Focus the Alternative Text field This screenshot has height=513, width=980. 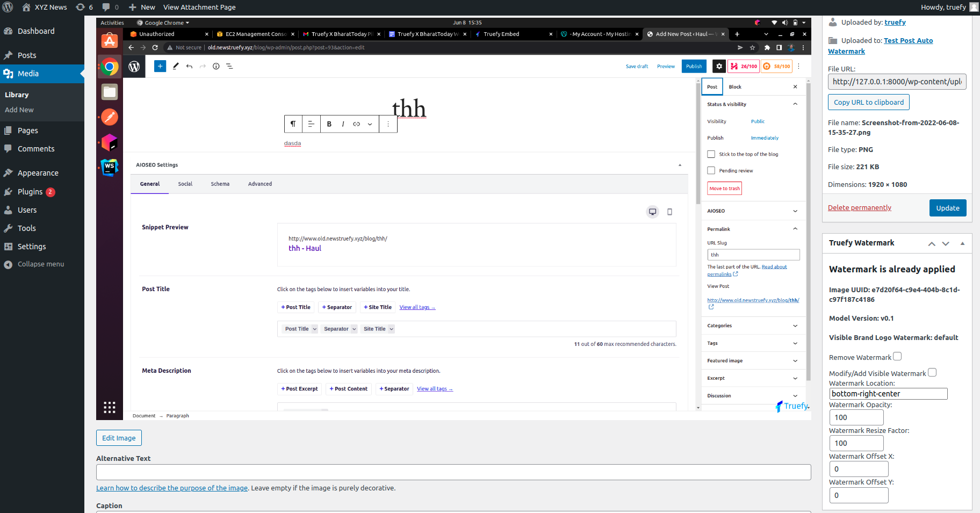point(453,472)
